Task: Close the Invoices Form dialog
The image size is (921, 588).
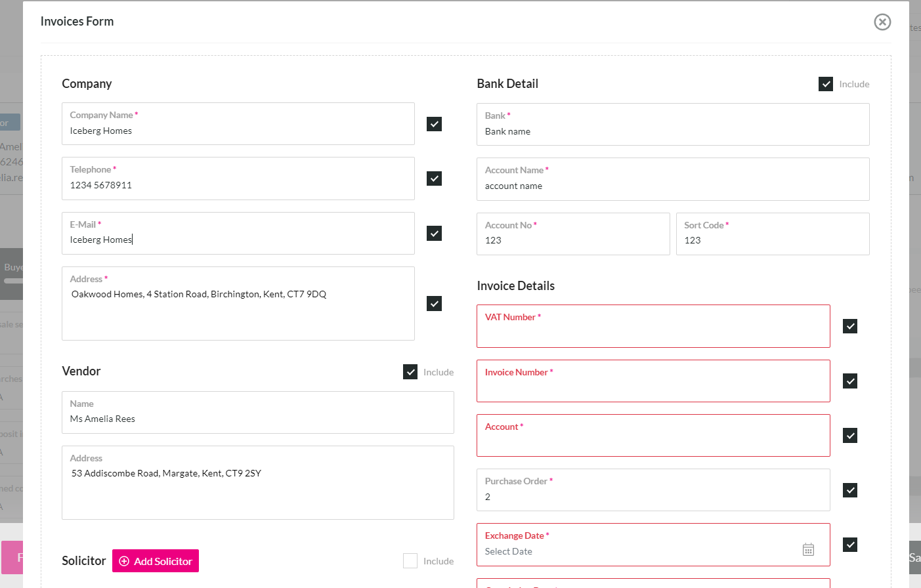Action: pyautogui.click(x=882, y=22)
